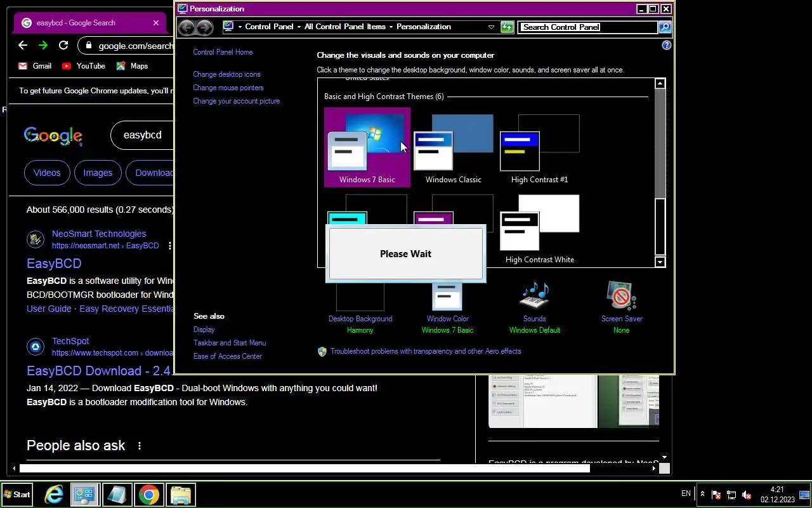Open People also ask options menu

click(x=140, y=446)
